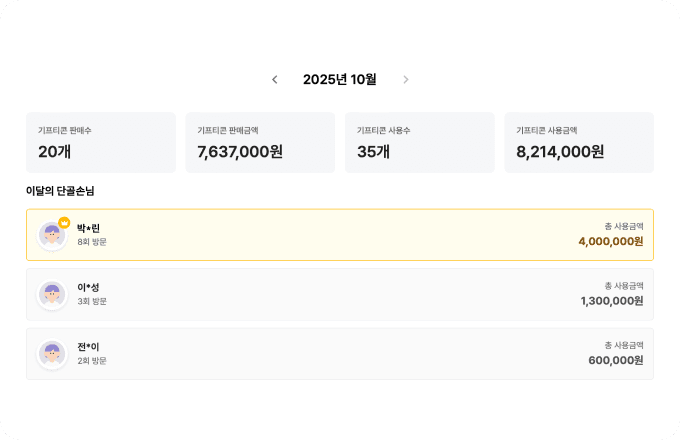Go to next month arrow
Image resolution: width=680 pixels, height=440 pixels.
[405, 80]
